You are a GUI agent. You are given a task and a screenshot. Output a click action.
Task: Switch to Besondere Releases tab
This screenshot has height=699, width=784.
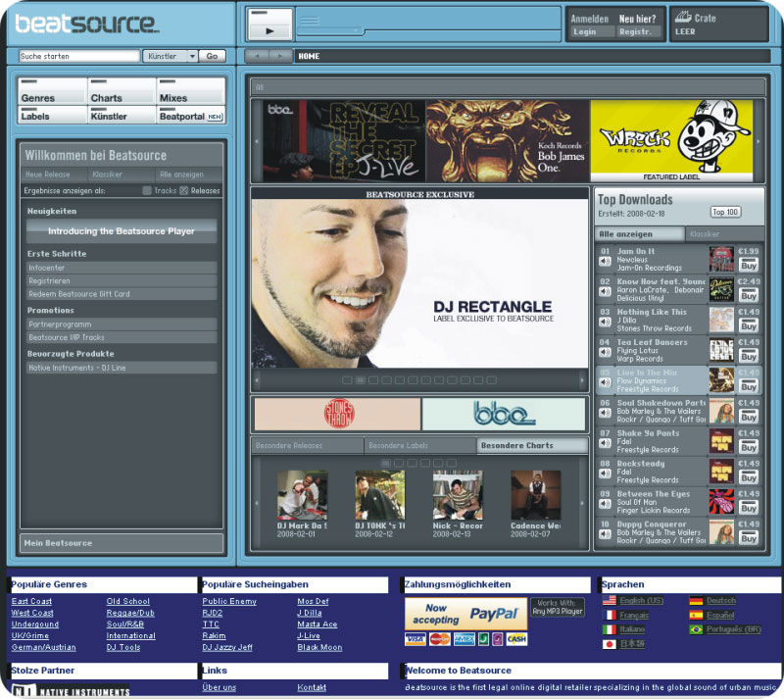306,446
